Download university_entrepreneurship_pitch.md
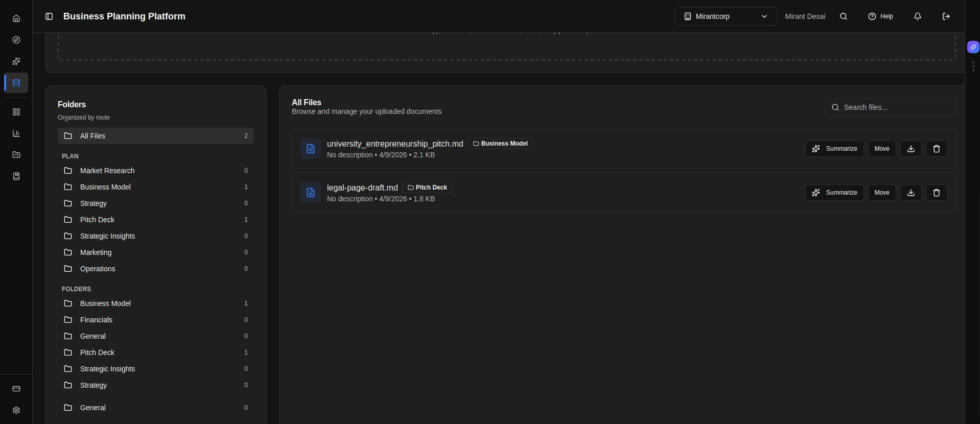 tap(911, 149)
